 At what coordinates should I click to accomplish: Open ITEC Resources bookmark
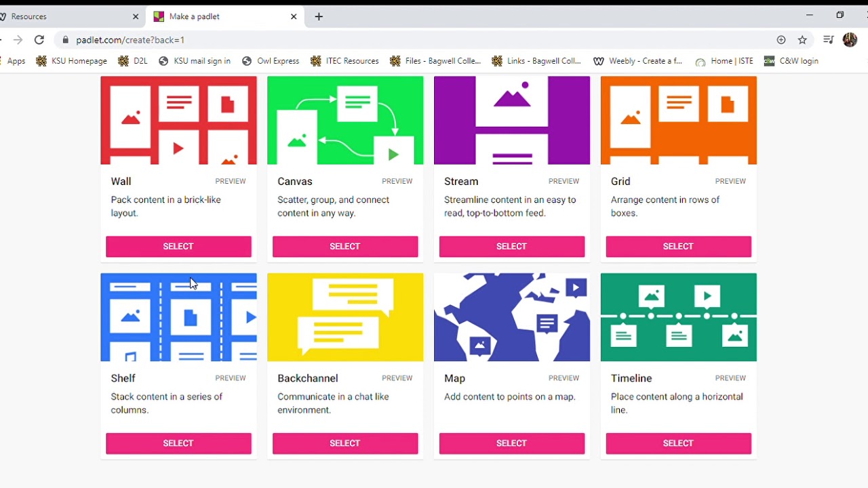344,61
